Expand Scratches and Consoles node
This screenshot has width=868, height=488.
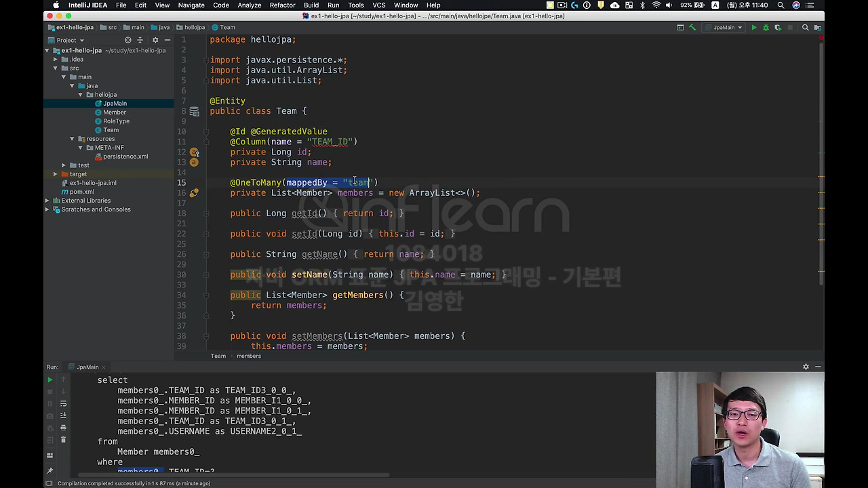pyautogui.click(x=47, y=209)
